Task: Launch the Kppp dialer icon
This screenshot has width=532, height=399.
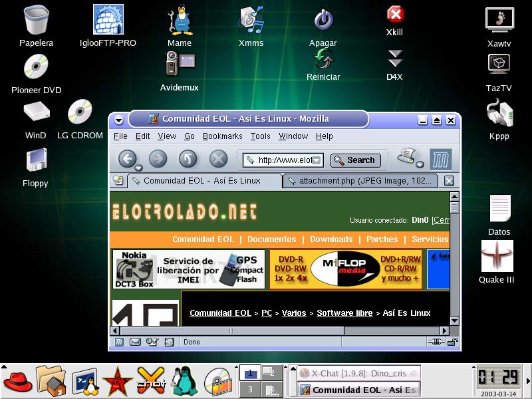Action: click(x=500, y=113)
